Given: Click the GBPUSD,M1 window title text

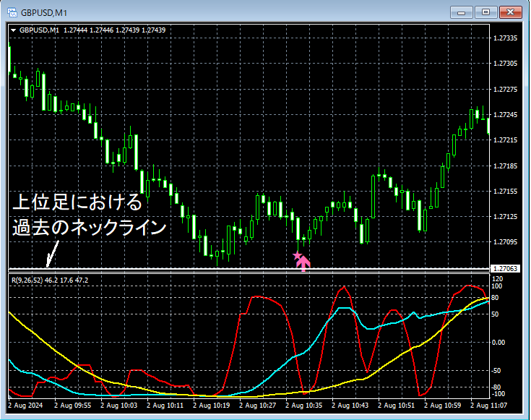Looking at the screenshot, I should [x=44, y=13].
